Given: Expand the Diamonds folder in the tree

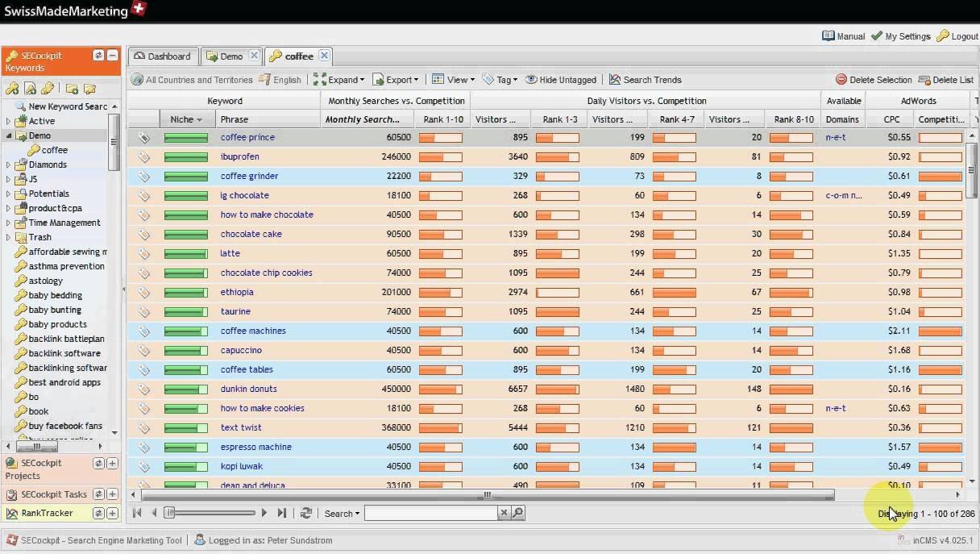Looking at the screenshot, I should click(9, 165).
